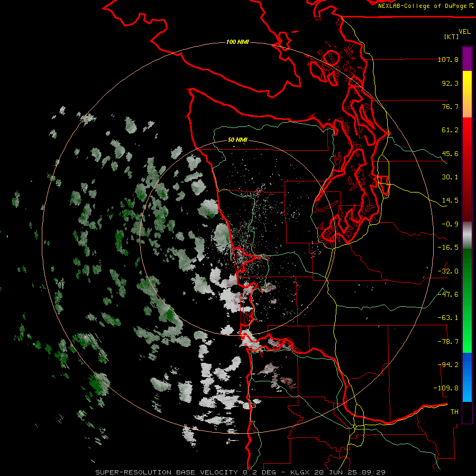Click the 45.6 velocity scale value
This screenshot has height=476, width=476.
pyautogui.click(x=450, y=153)
